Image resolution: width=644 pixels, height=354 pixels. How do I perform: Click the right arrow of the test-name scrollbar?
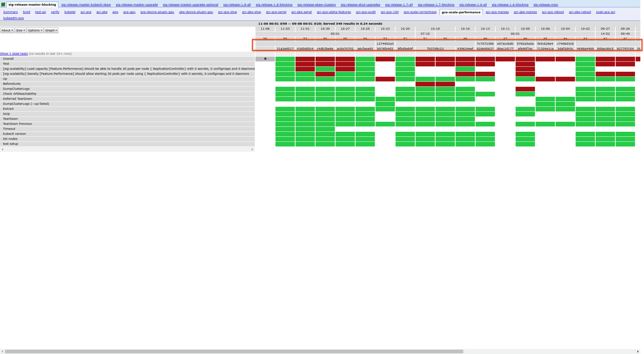tap(252, 149)
